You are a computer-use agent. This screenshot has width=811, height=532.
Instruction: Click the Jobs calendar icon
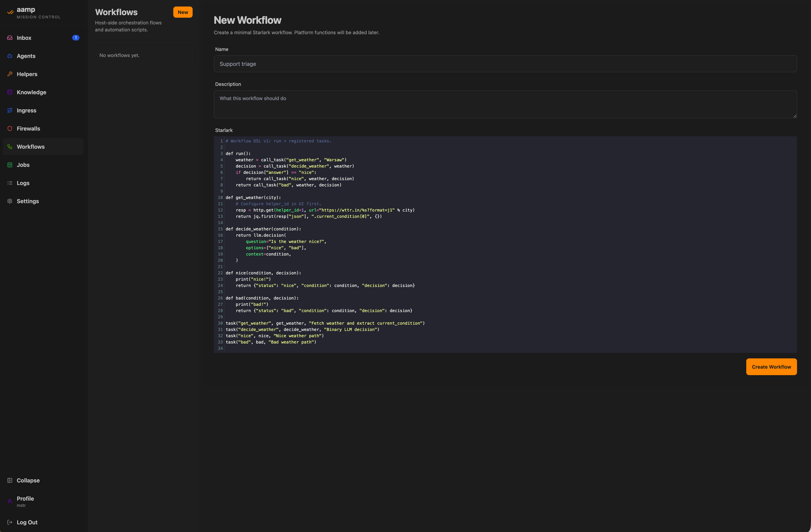pyautogui.click(x=10, y=165)
